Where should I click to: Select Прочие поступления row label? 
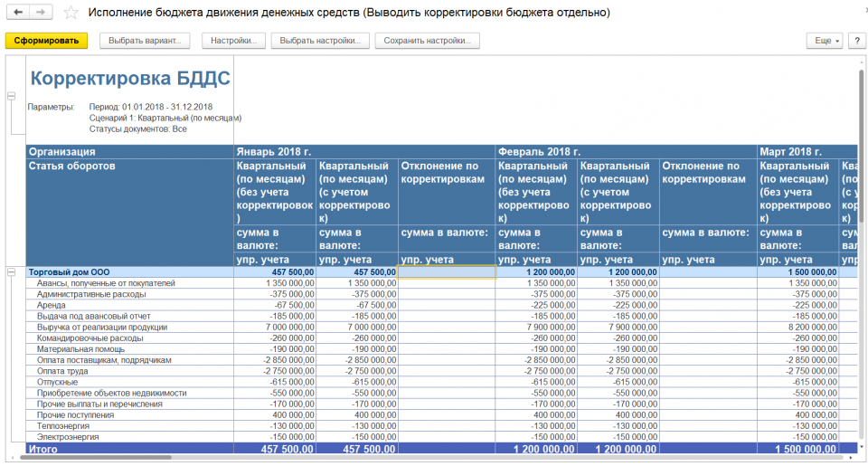pyautogui.click(x=75, y=415)
